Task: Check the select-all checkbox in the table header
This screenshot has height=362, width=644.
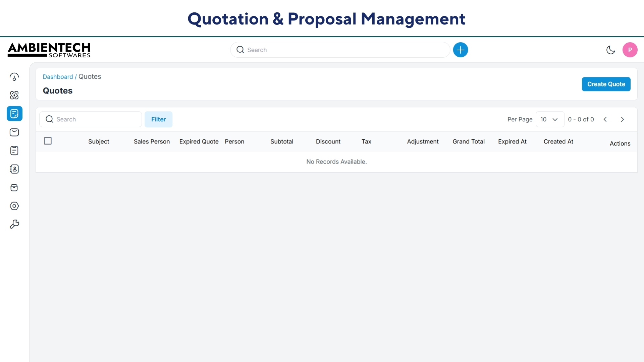Action: tap(47, 141)
